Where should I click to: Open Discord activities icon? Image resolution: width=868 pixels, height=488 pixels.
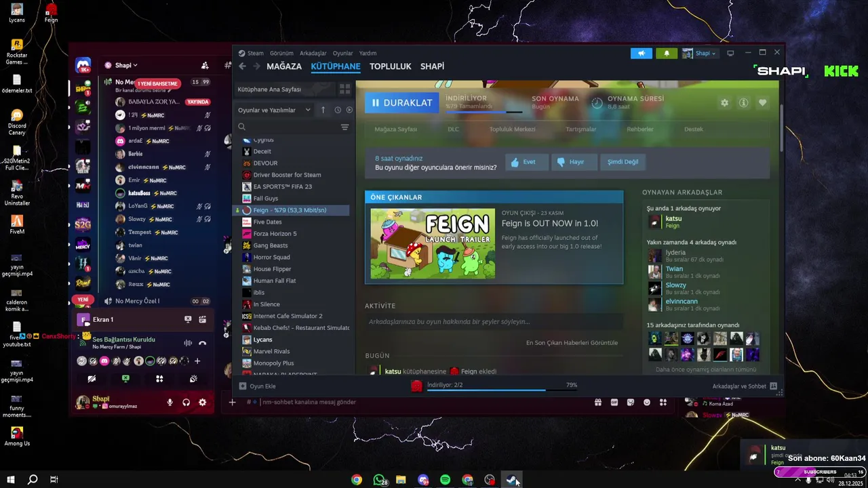(159, 379)
